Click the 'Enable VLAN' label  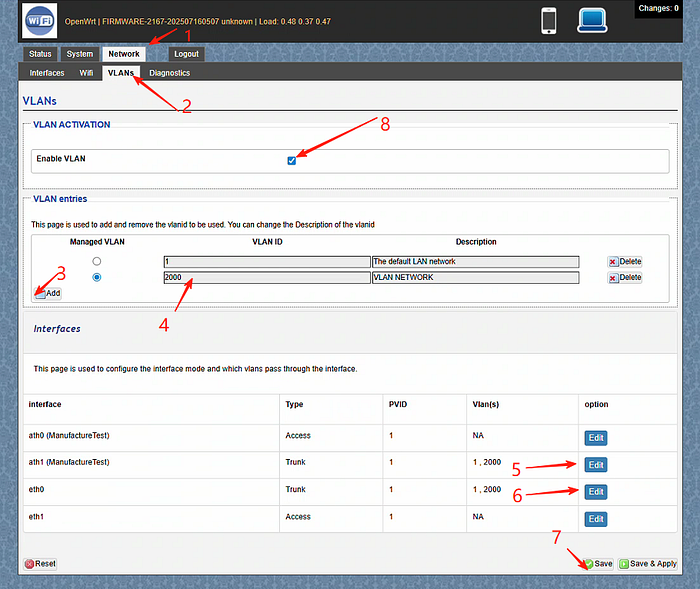pos(61,159)
